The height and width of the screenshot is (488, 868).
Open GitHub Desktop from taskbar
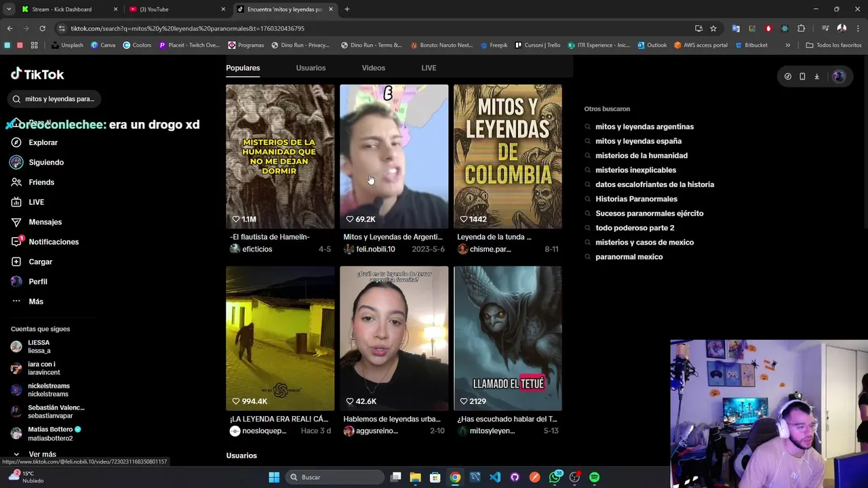[515, 477]
